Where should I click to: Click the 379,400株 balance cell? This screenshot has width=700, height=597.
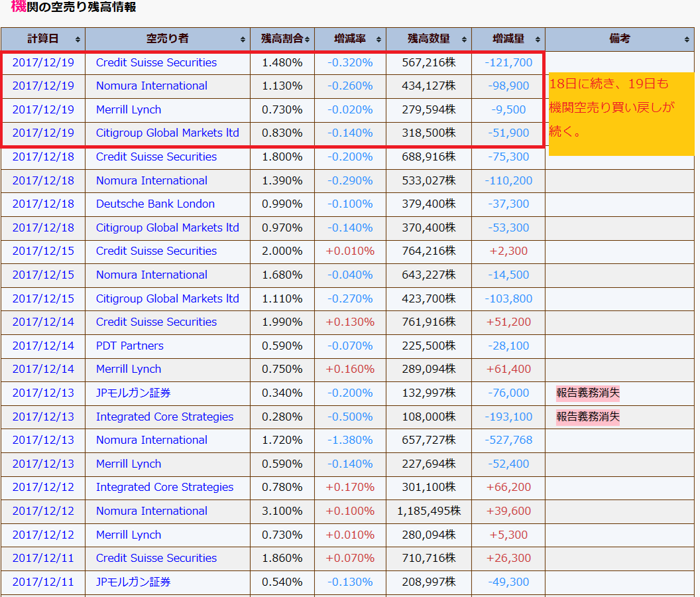[429, 204]
